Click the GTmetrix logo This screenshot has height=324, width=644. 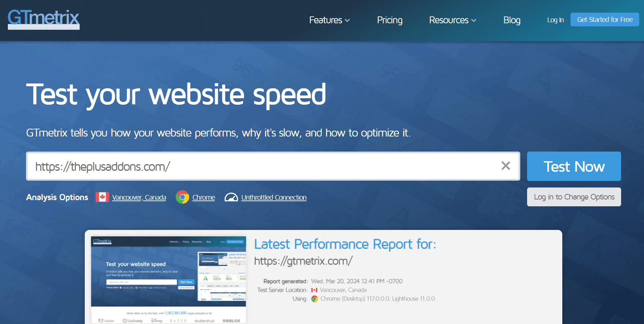point(44,19)
